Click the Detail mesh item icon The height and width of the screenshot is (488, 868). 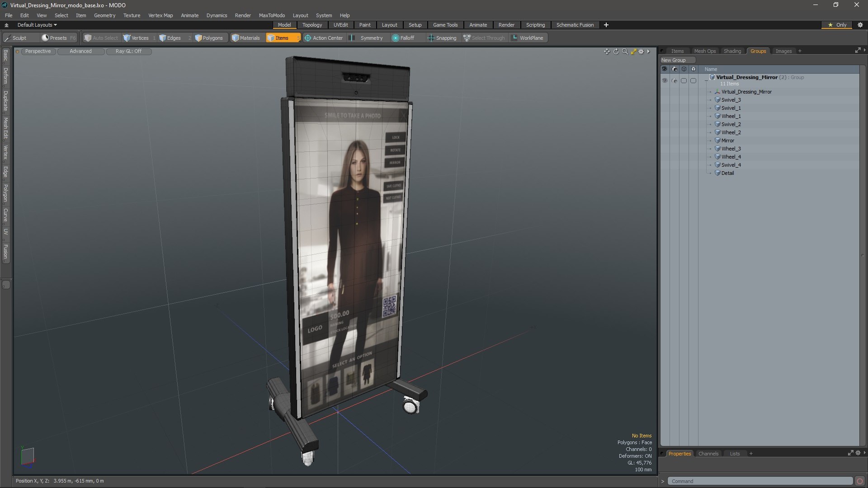coord(717,173)
